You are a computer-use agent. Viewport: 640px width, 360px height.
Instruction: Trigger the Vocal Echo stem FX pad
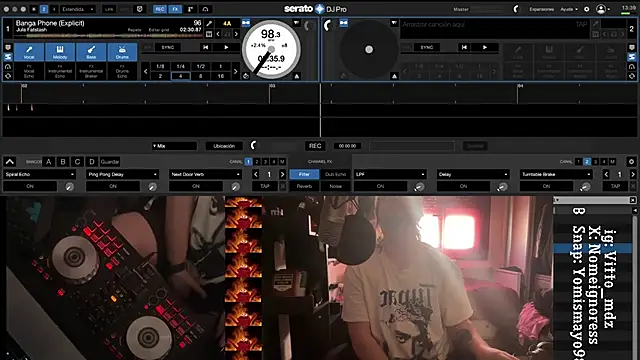29,71
